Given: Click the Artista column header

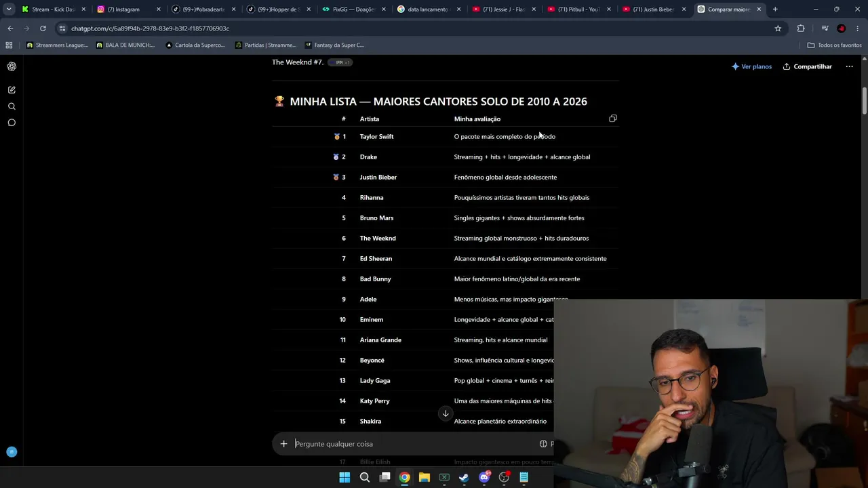Looking at the screenshot, I should pos(370,119).
